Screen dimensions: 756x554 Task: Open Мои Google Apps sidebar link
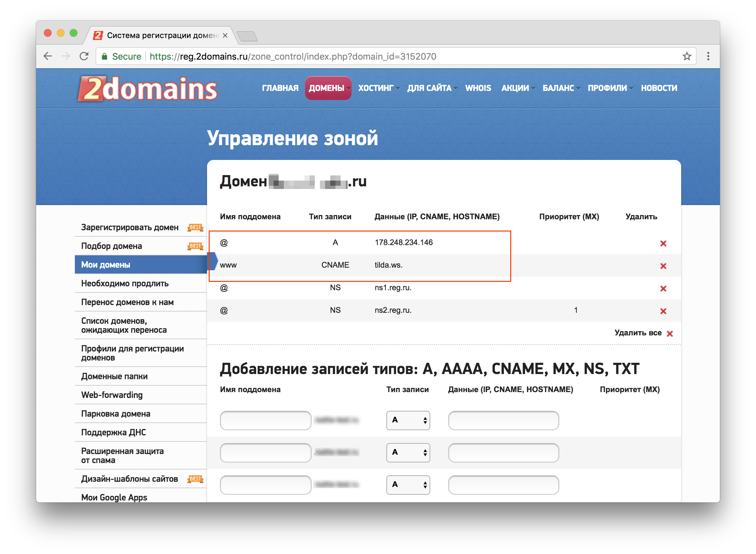point(114,498)
